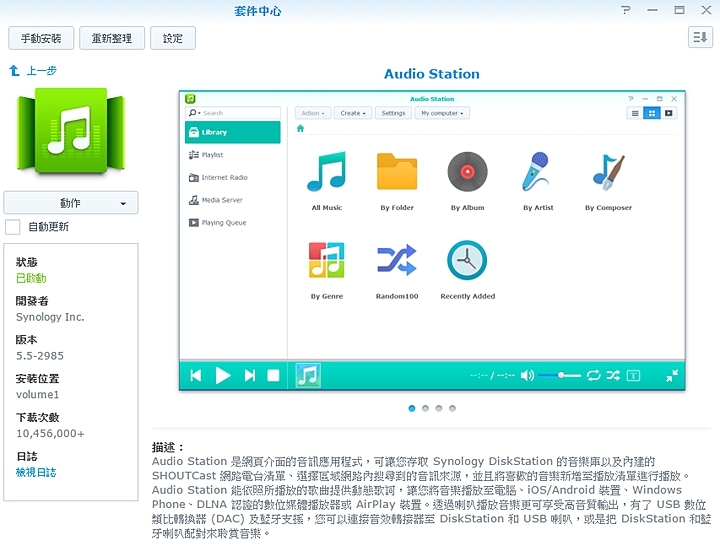Click the stop button
This screenshot has height=546, width=720.
click(x=273, y=376)
